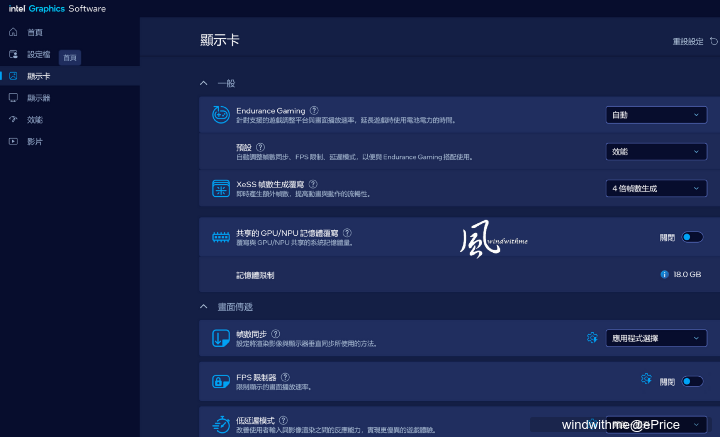Open the Endurance Gaming 自動 dropdown
This screenshot has height=437, width=720.
click(x=657, y=115)
